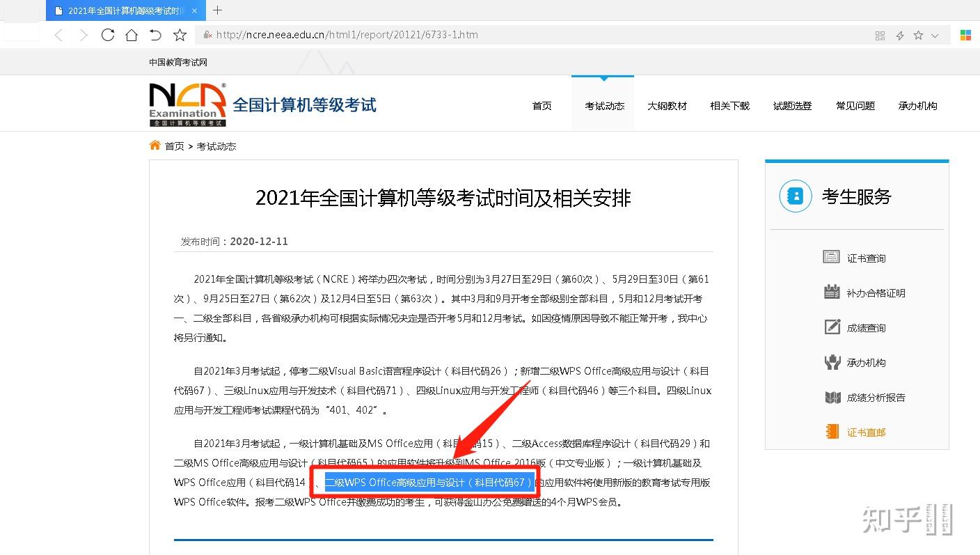This screenshot has height=555, width=980.
Task: Click the browser forward arrow
Action: click(x=84, y=36)
